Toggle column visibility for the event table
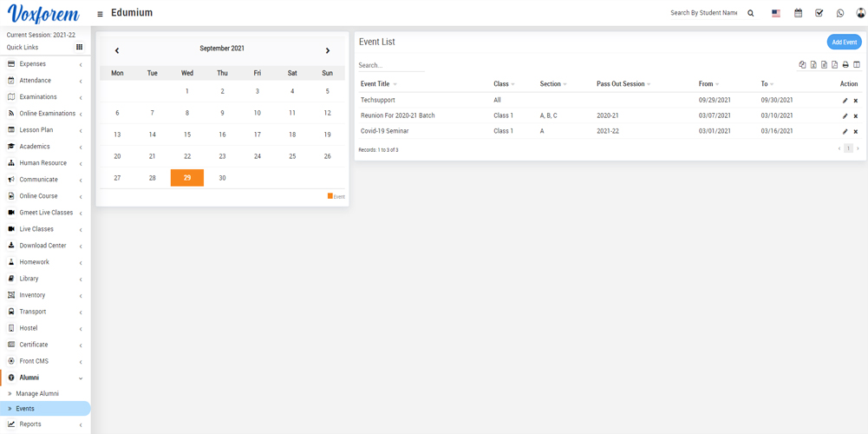This screenshot has height=434, width=868. click(857, 65)
